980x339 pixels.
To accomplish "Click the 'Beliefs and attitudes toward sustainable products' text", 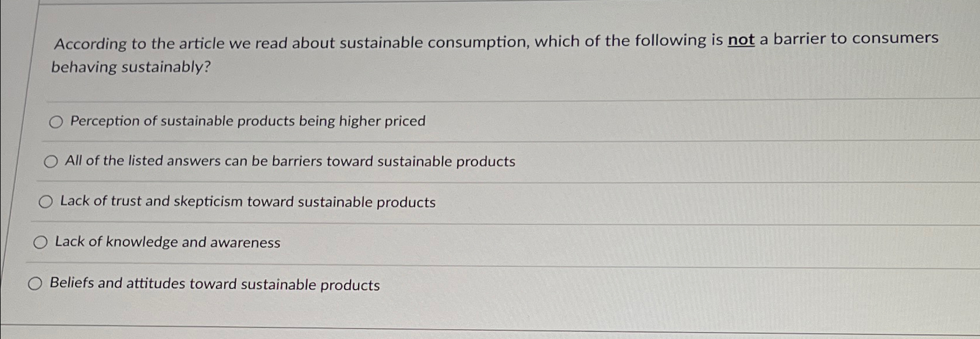I will click(x=214, y=284).
